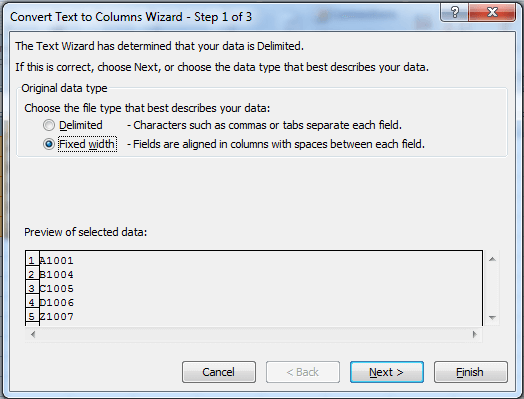Click preview row 1 containing A1001

coord(254,260)
